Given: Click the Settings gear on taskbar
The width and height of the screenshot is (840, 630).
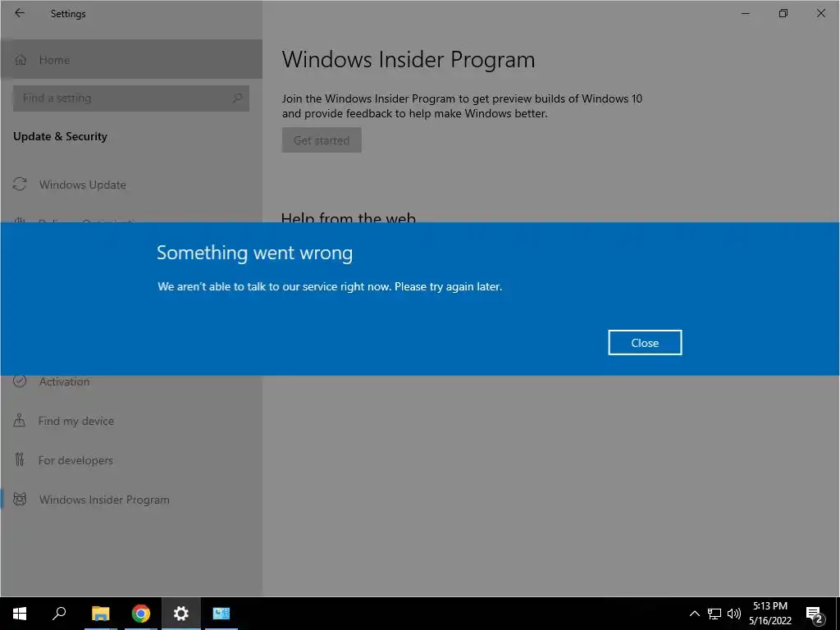Looking at the screenshot, I should point(181,614).
